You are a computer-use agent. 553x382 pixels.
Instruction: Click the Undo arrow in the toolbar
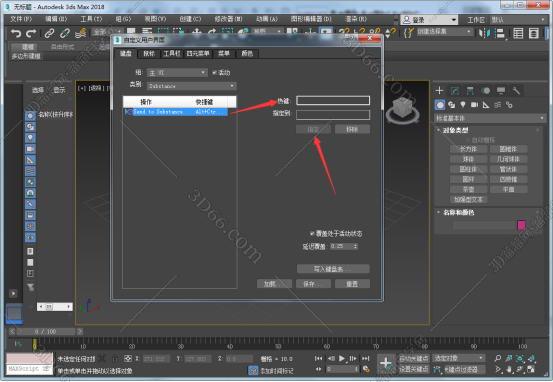16,33
